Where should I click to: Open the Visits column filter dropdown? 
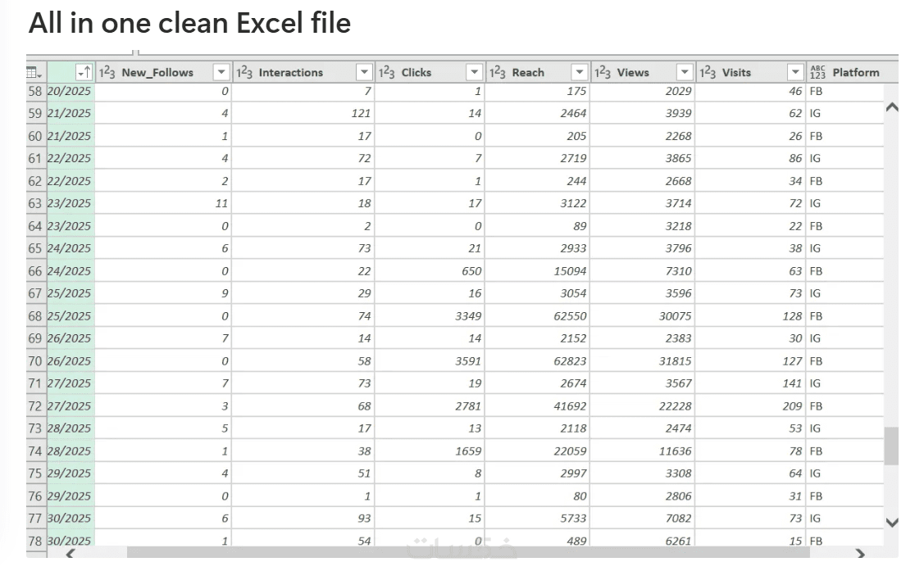point(794,72)
